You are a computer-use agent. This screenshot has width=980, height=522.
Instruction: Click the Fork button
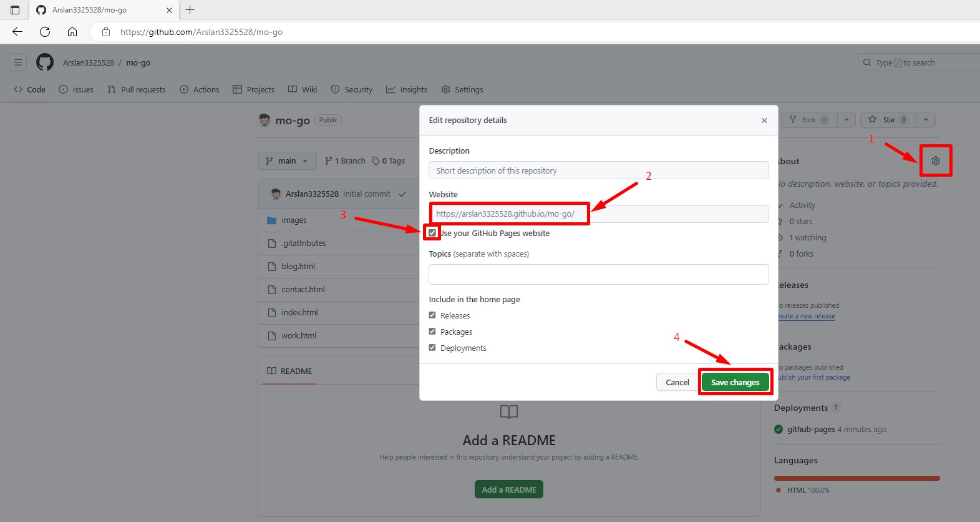click(x=808, y=120)
